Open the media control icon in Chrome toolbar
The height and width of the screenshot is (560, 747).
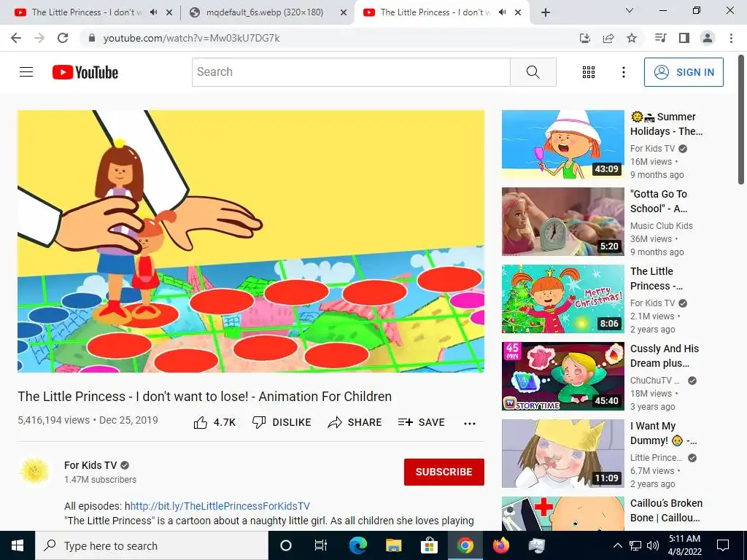[661, 38]
